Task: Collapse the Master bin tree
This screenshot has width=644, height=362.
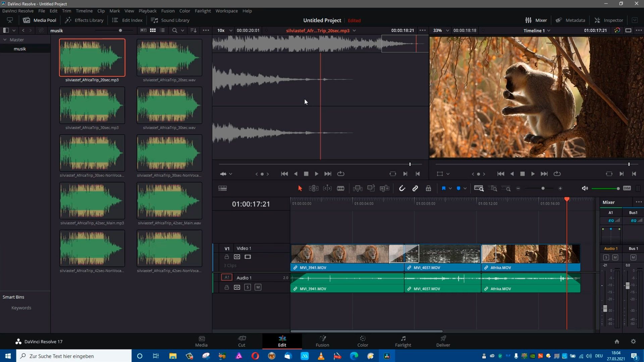Action: click(x=5, y=40)
